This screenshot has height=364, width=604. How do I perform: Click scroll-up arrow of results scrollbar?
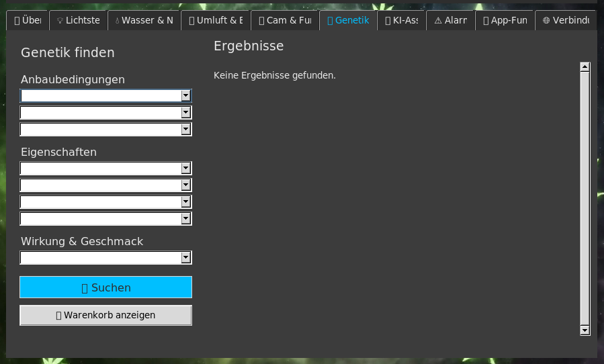pos(585,67)
